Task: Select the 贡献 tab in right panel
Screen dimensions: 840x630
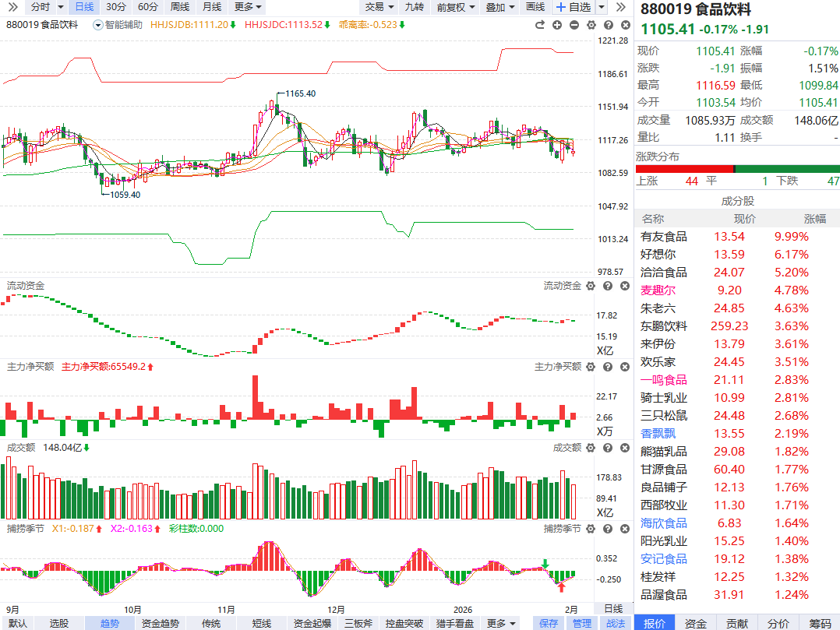Action: click(x=736, y=623)
